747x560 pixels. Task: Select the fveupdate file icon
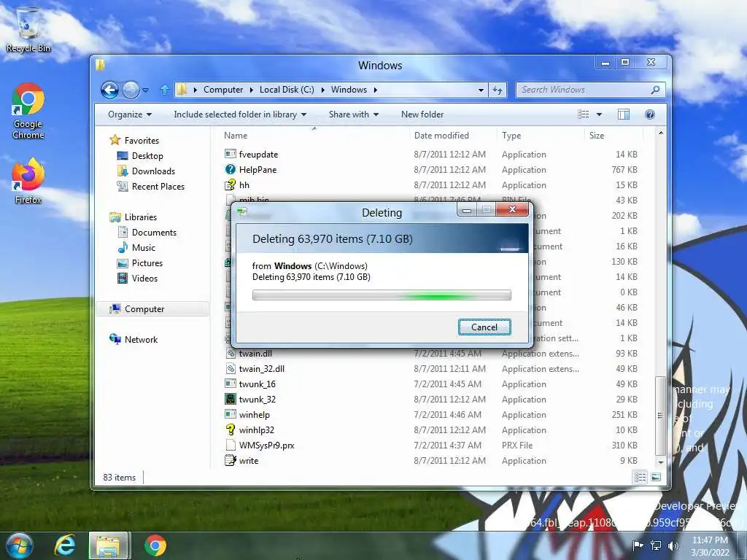[x=230, y=154]
